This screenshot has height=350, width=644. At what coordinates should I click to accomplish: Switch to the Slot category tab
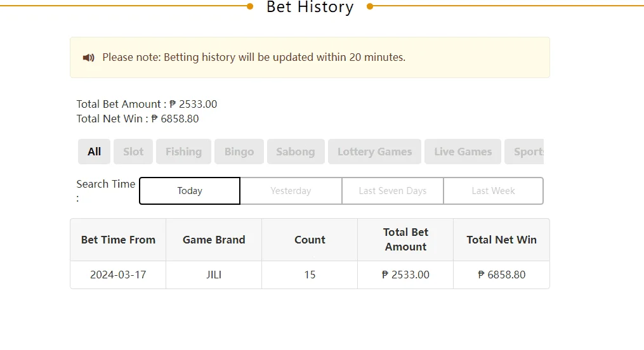133,152
